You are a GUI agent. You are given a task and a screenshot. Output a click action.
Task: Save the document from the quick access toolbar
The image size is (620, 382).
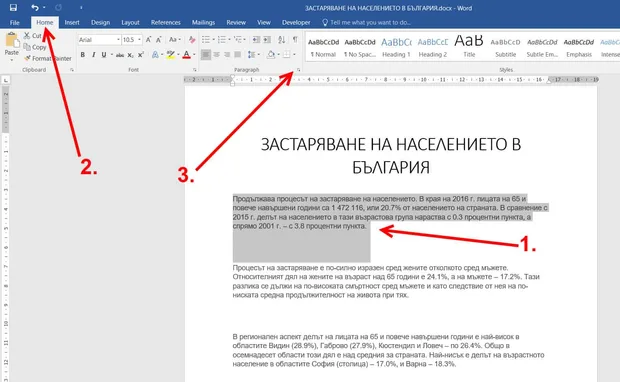pos(13,8)
